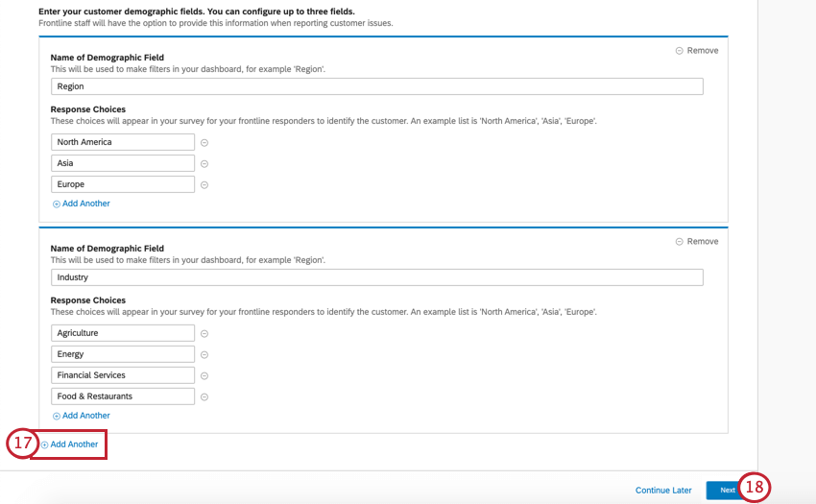Screen dimensions: 816x504
Task: Click the Next button
Action: point(727,491)
